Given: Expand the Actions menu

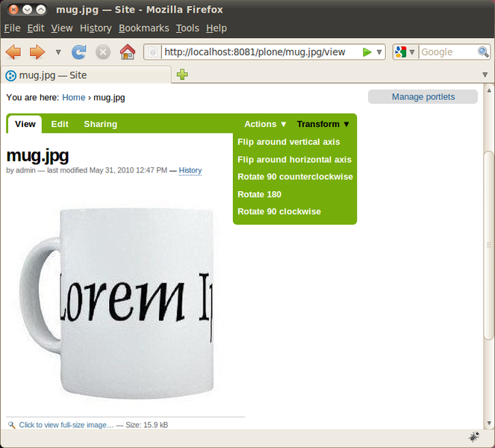Looking at the screenshot, I should pyautogui.click(x=265, y=124).
